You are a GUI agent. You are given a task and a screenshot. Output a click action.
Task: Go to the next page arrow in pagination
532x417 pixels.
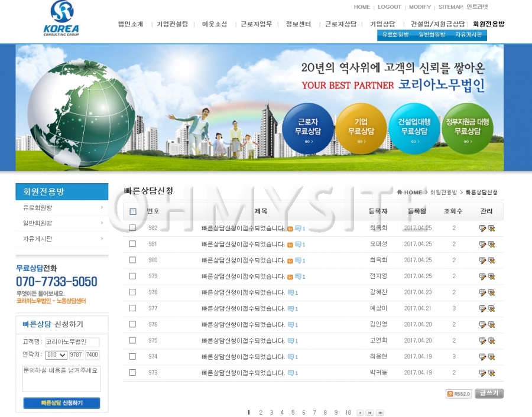point(360,413)
